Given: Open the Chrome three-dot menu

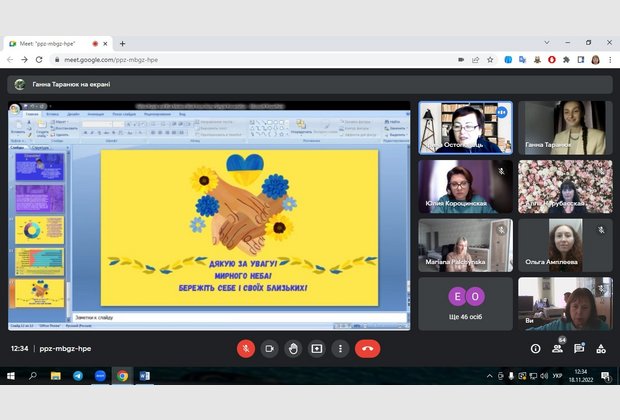Looking at the screenshot, I should 609,59.
